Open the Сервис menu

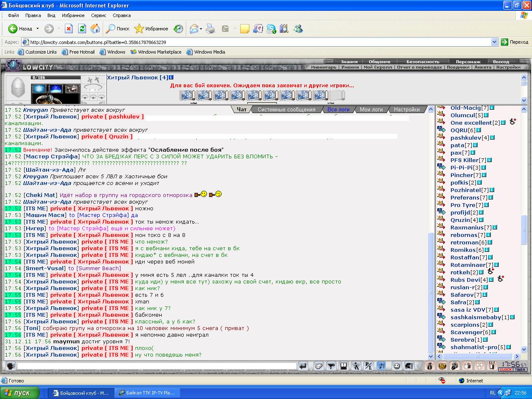(99, 15)
